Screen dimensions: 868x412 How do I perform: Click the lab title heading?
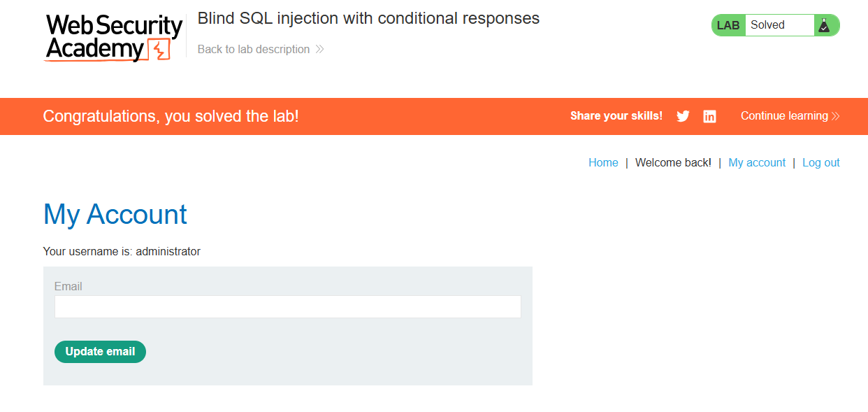pyautogui.click(x=368, y=19)
